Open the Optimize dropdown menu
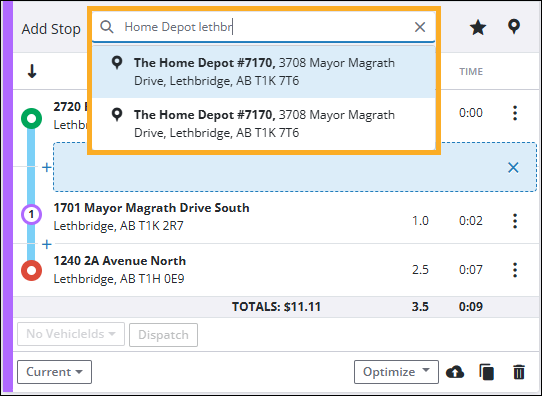The image size is (542, 396). pos(396,372)
